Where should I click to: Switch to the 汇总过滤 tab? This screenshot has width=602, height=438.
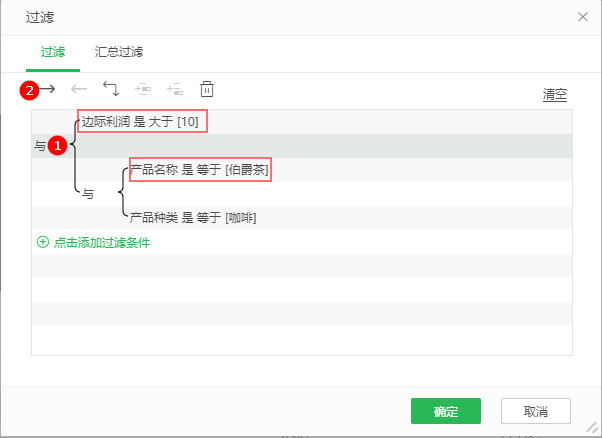point(119,51)
